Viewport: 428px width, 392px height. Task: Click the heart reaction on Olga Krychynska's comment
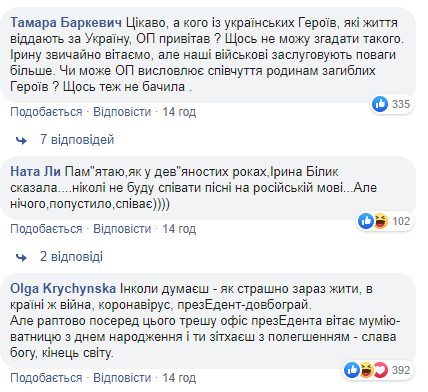380,370
